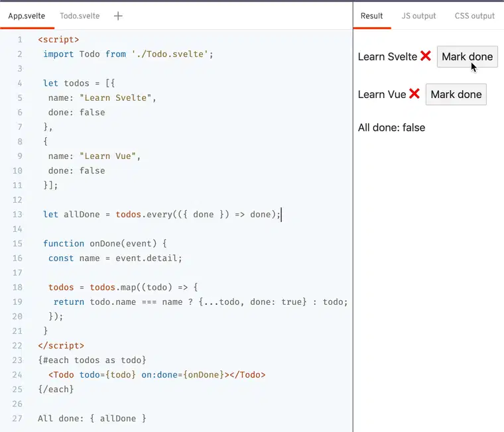The width and height of the screenshot is (504, 432).
Task: Add a new component file with plus icon
Action: [118, 16]
